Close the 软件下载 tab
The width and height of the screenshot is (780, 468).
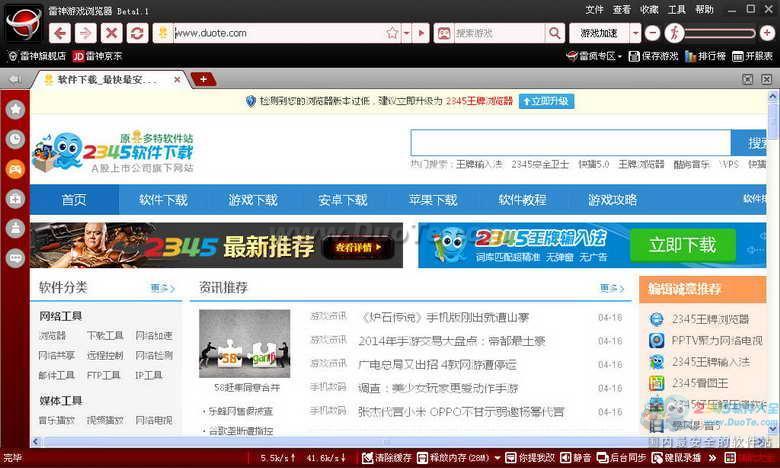pyautogui.click(x=177, y=80)
